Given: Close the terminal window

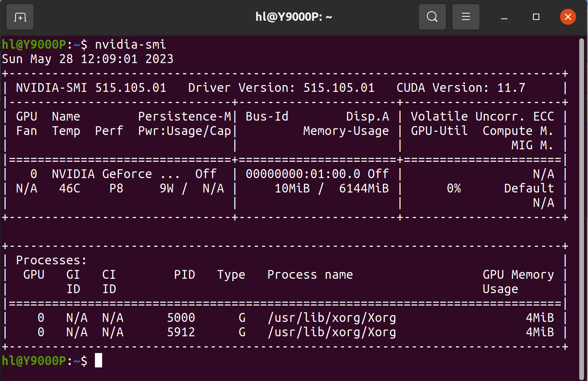Looking at the screenshot, I should coord(568,17).
